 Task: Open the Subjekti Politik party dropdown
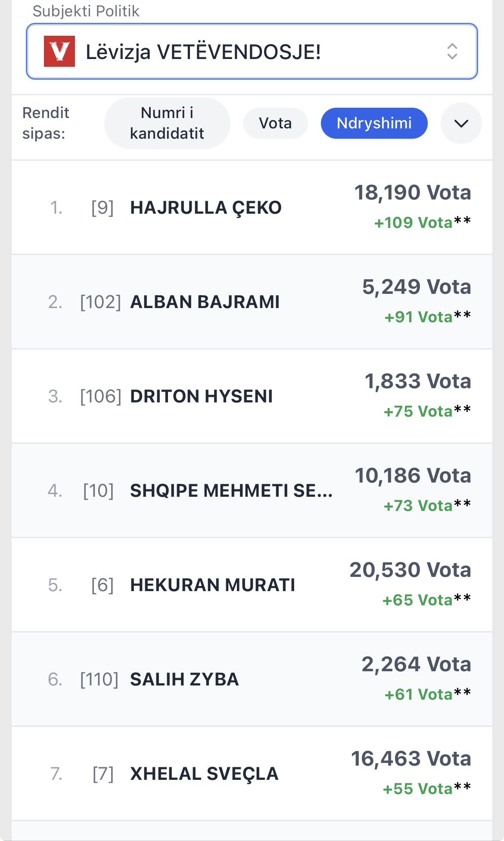point(252,51)
